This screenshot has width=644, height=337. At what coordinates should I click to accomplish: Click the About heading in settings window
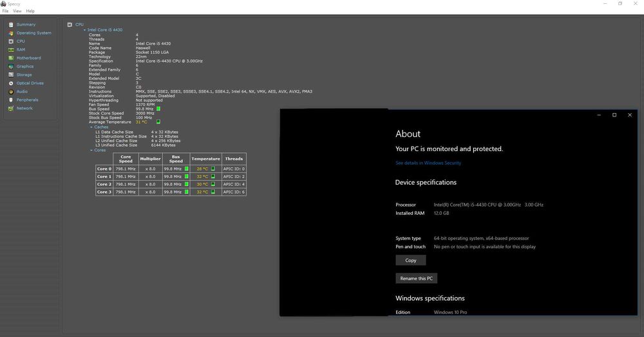click(408, 134)
